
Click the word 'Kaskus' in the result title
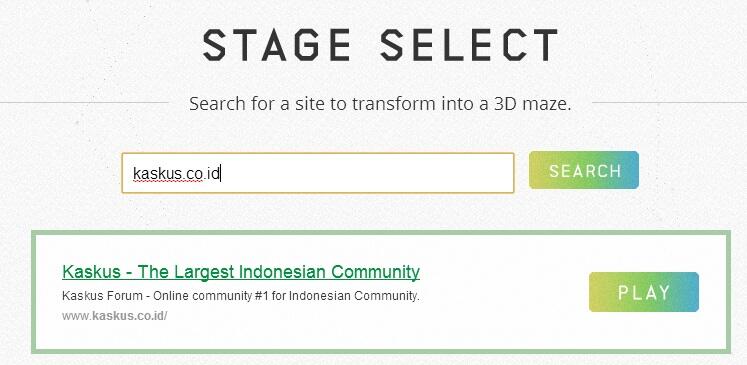(x=91, y=272)
